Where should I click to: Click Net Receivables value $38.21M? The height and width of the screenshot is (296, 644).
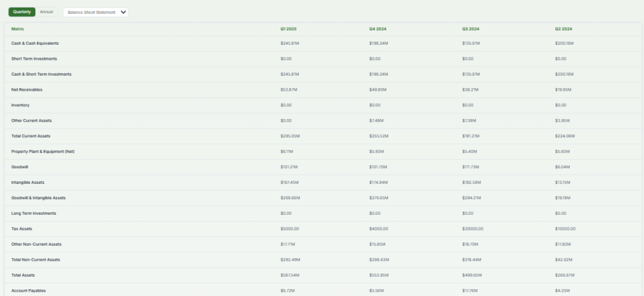point(470,89)
